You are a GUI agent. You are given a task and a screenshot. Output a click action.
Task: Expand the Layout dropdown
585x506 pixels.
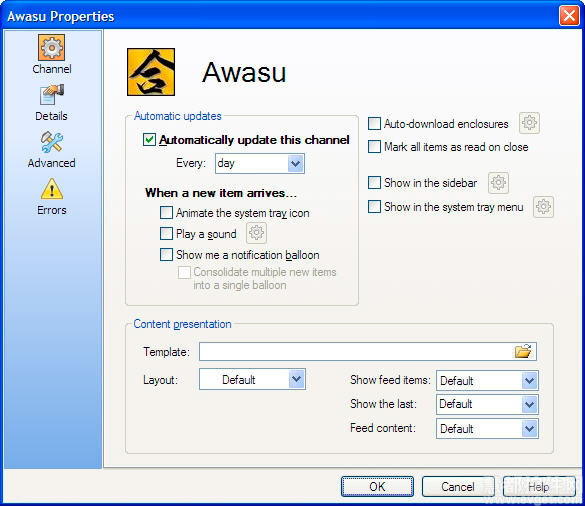coord(253,379)
